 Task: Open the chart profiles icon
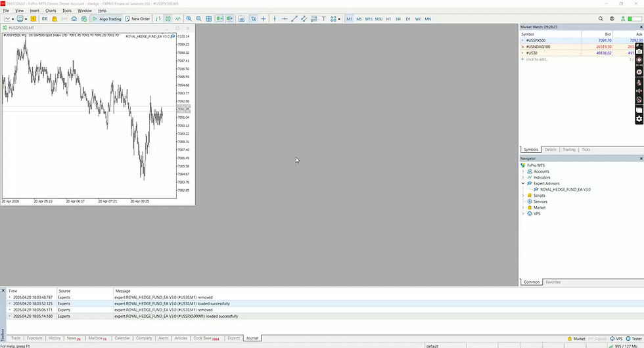pos(20,19)
